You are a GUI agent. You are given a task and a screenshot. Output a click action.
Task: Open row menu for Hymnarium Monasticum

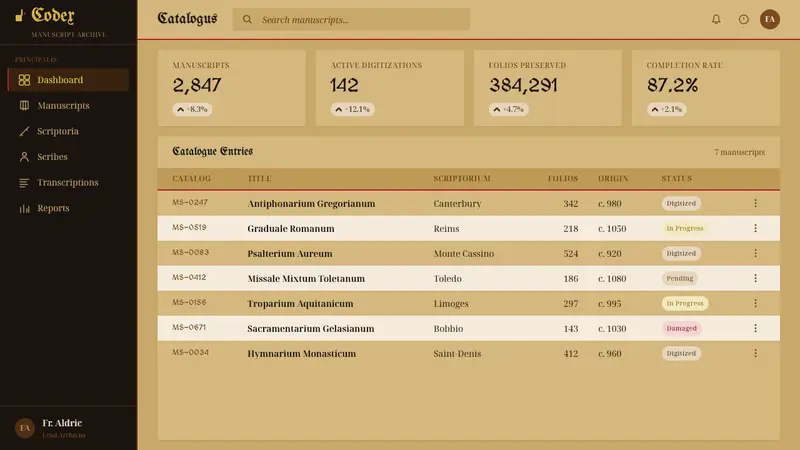tap(756, 353)
